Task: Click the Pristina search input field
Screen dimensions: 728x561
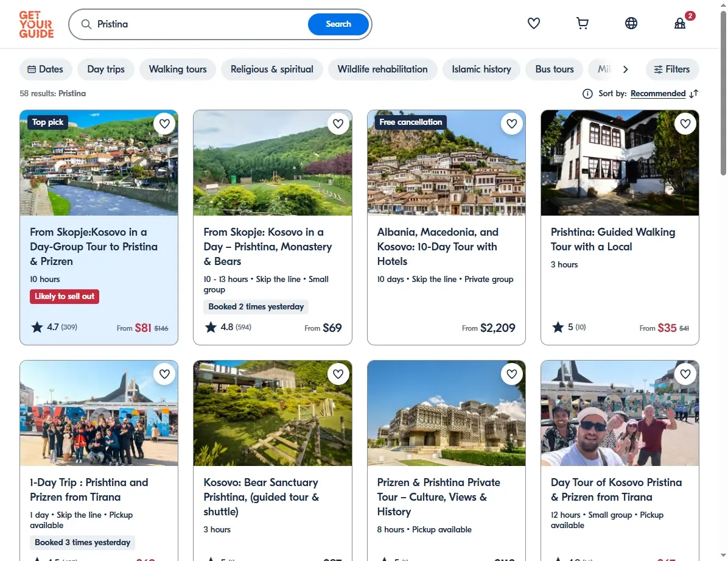Action: coord(200,24)
